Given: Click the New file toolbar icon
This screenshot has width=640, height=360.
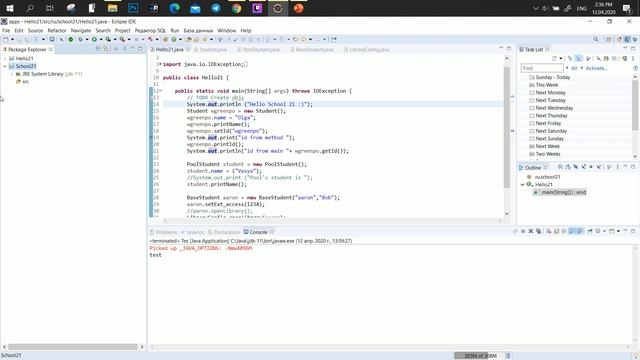Looking at the screenshot, I should click(x=5, y=39).
